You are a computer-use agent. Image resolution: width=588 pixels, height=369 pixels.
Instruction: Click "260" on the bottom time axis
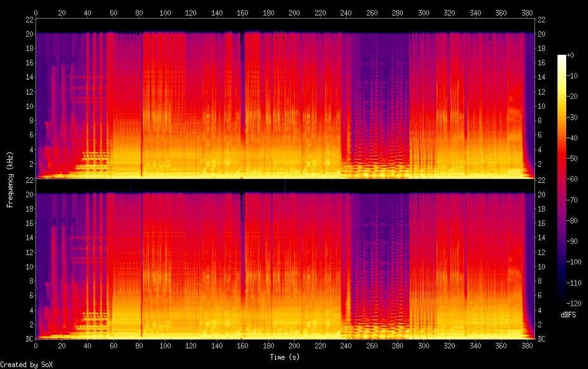click(372, 346)
